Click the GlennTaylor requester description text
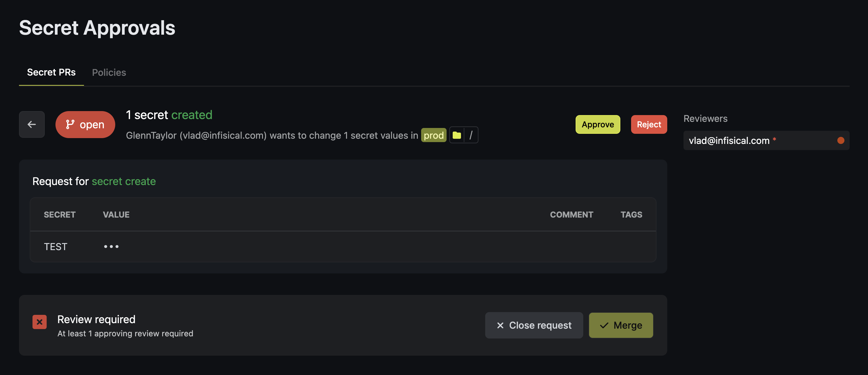This screenshot has height=375, width=868. pos(272,135)
